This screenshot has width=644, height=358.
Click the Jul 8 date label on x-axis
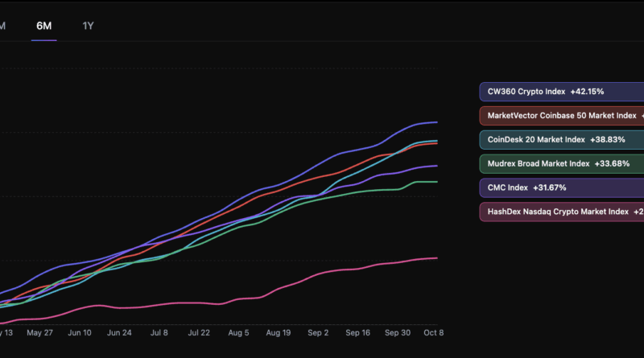[159, 332]
